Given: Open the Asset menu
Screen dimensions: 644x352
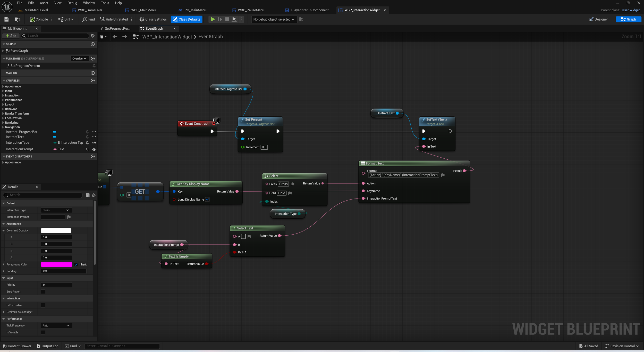Looking at the screenshot, I should coord(44,3).
